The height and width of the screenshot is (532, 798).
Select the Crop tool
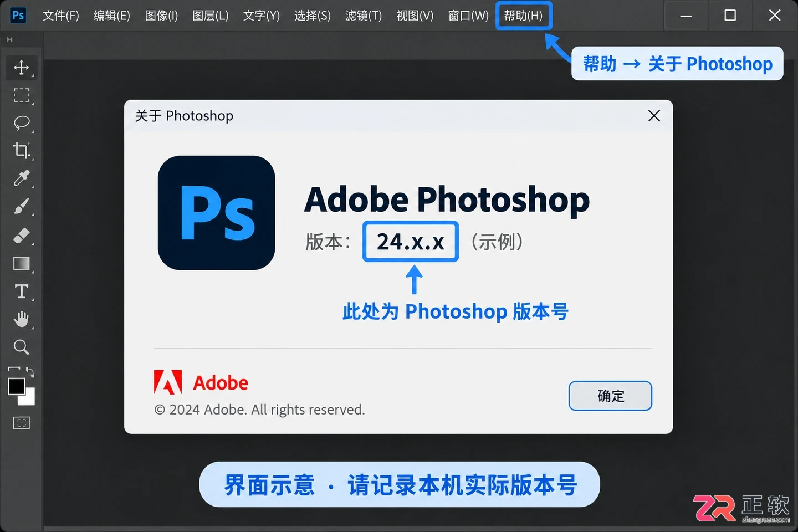[22, 150]
